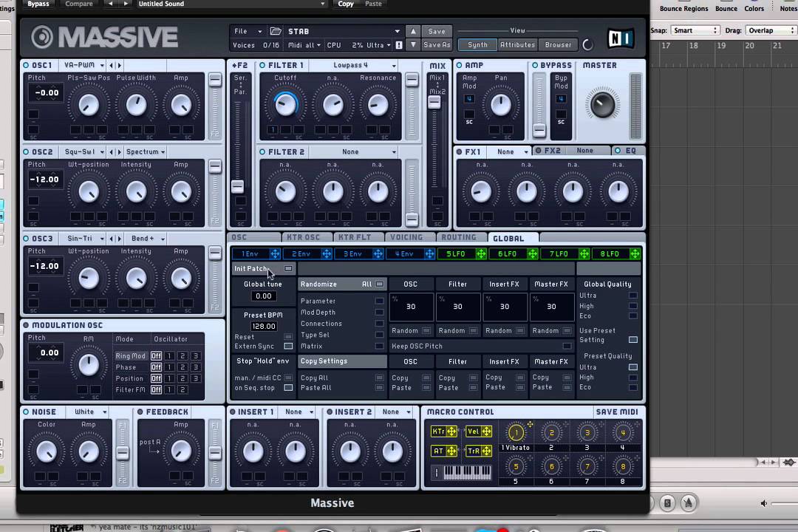Open Noise White type dropdown

click(90, 412)
